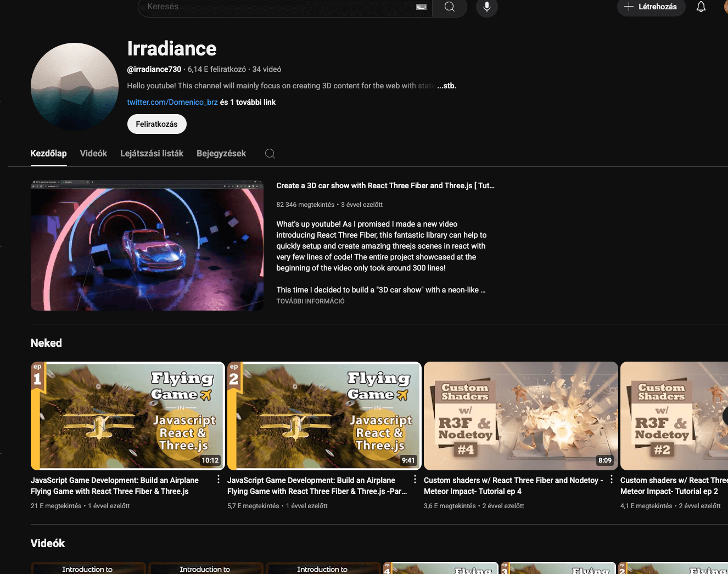Open the channel search icon beside the tabs
The image size is (728, 574).
270,154
